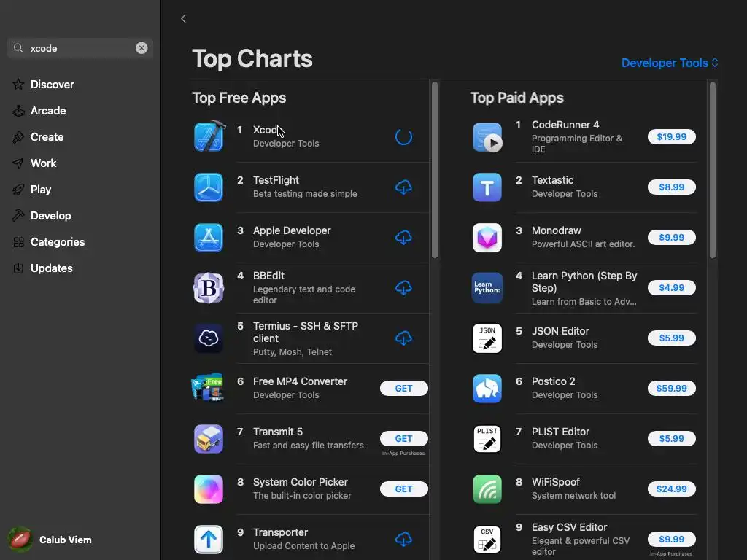Viewport: 747px width, 560px height.
Task: Focus the xcode search field
Action: (80, 48)
